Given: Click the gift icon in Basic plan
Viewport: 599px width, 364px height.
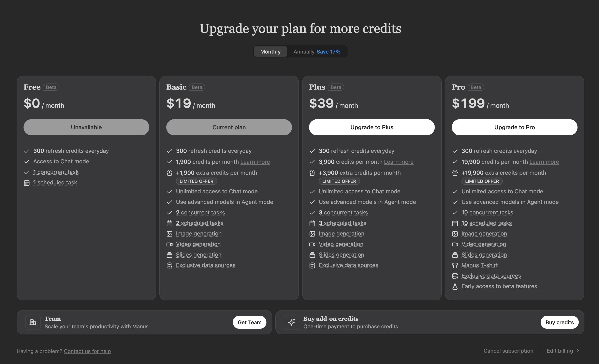Looking at the screenshot, I should click(x=170, y=173).
